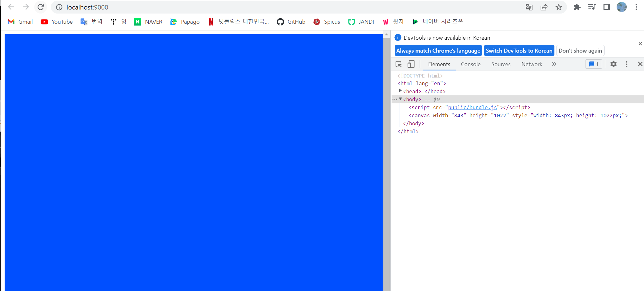644x291 pixels.
Task: Share this page icon
Action: [x=544, y=7]
